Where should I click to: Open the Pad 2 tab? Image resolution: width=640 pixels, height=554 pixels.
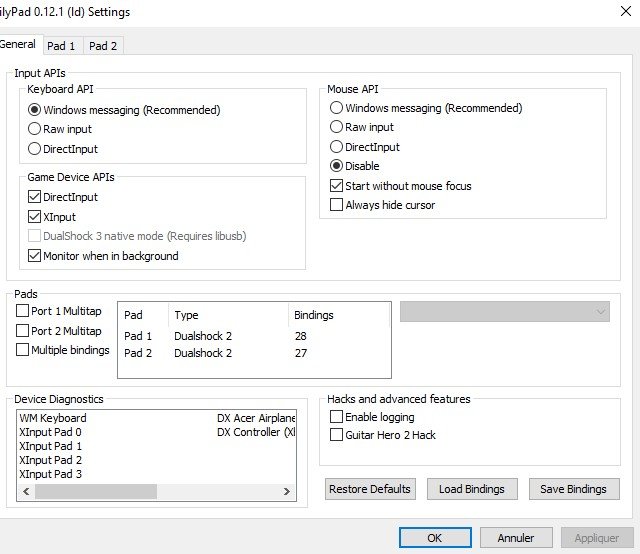coord(102,46)
